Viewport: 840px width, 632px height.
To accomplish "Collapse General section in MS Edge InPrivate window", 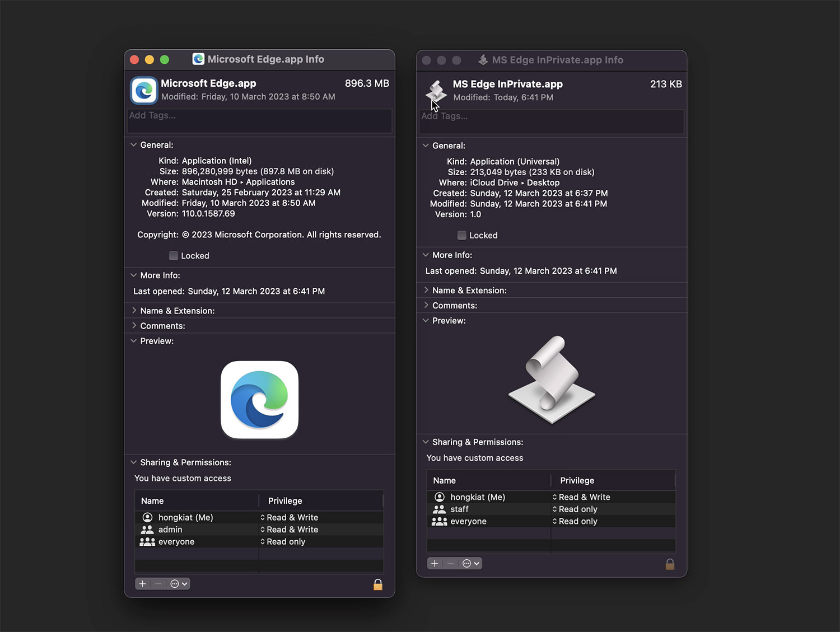I will pos(426,146).
